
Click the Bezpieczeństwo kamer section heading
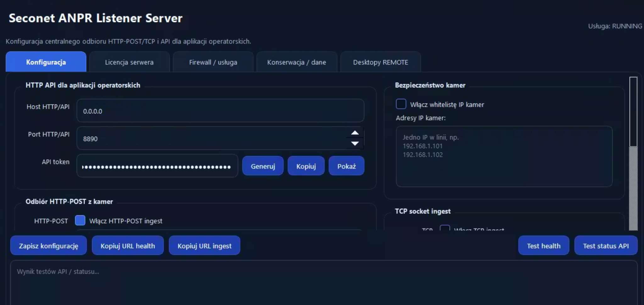click(x=430, y=85)
